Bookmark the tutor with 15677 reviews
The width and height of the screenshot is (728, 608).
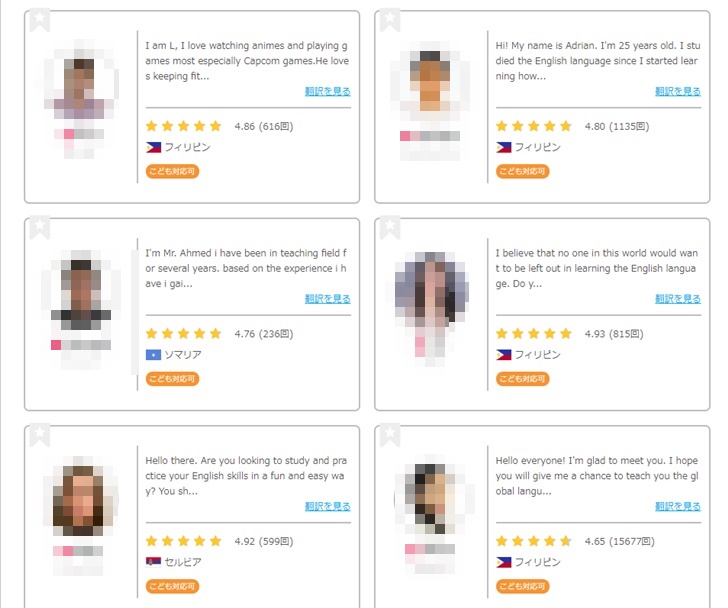(x=390, y=435)
